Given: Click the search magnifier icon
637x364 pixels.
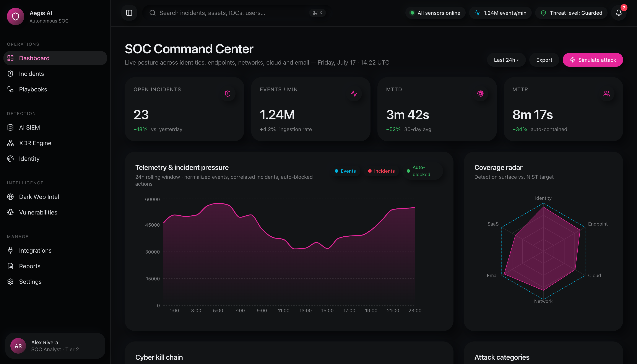Looking at the screenshot, I should pos(152,13).
